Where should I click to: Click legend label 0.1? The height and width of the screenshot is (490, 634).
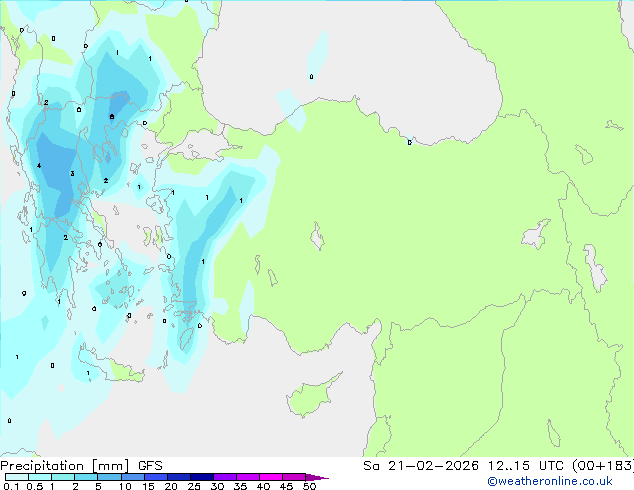11,486
